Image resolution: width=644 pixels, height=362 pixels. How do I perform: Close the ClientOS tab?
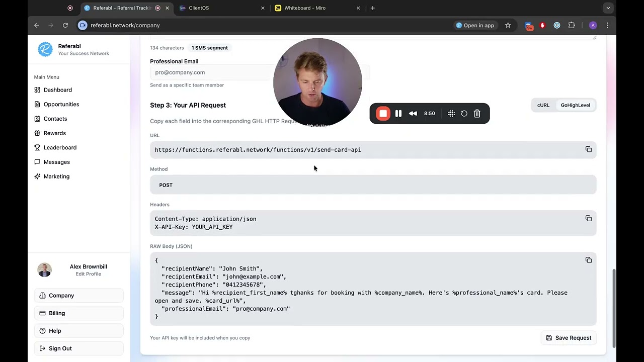[263, 8]
